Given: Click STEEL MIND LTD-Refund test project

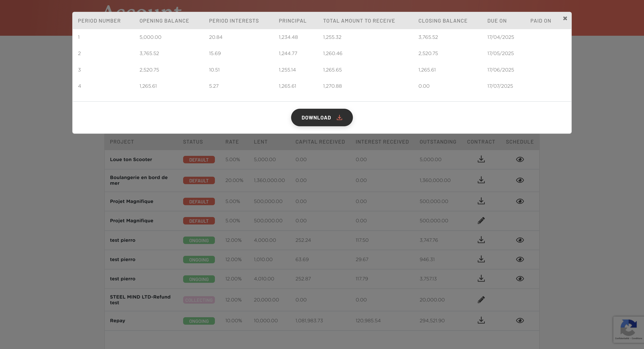Looking at the screenshot, I should (x=140, y=300).
